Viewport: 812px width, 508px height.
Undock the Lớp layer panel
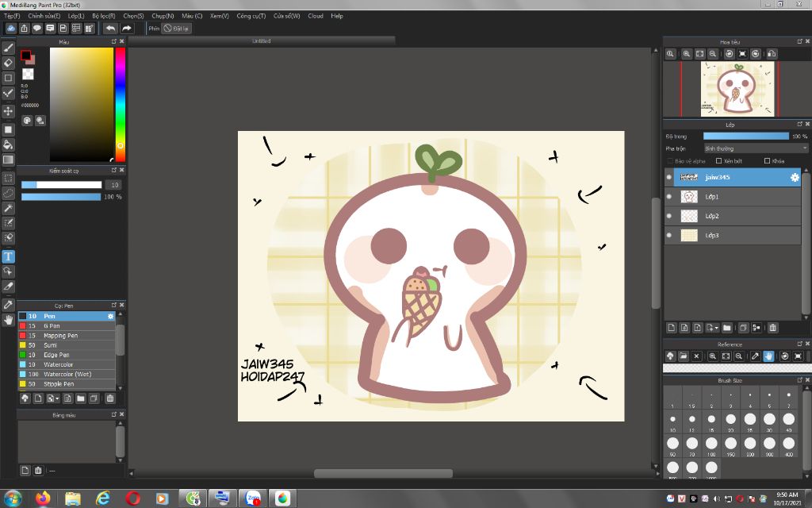tap(799, 125)
